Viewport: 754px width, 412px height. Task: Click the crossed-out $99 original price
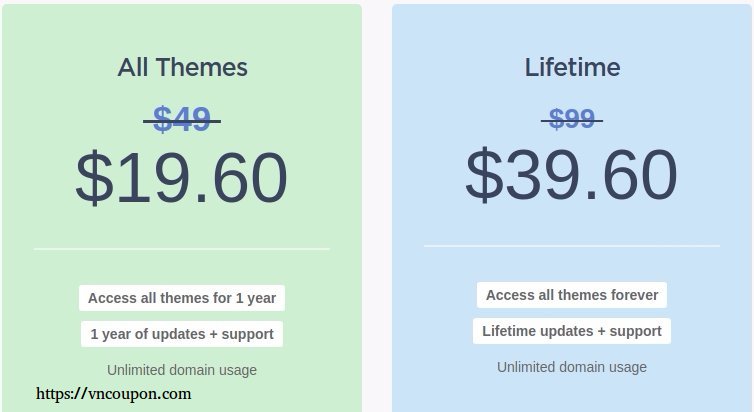point(572,119)
